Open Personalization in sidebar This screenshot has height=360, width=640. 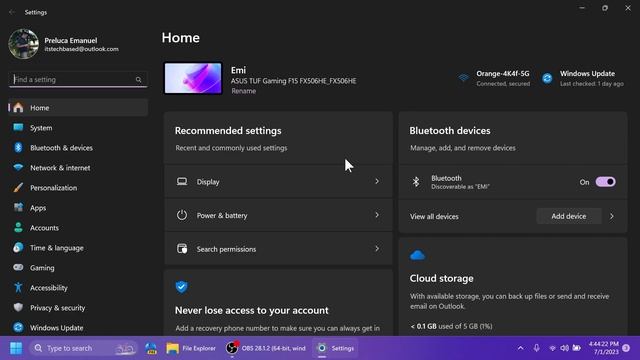click(x=78, y=188)
